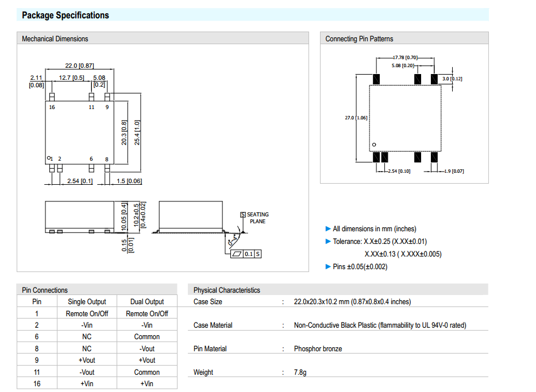This screenshot has width=536, height=392.
Task: Click the +Vout cell under Single Output
Action: pos(87,360)
